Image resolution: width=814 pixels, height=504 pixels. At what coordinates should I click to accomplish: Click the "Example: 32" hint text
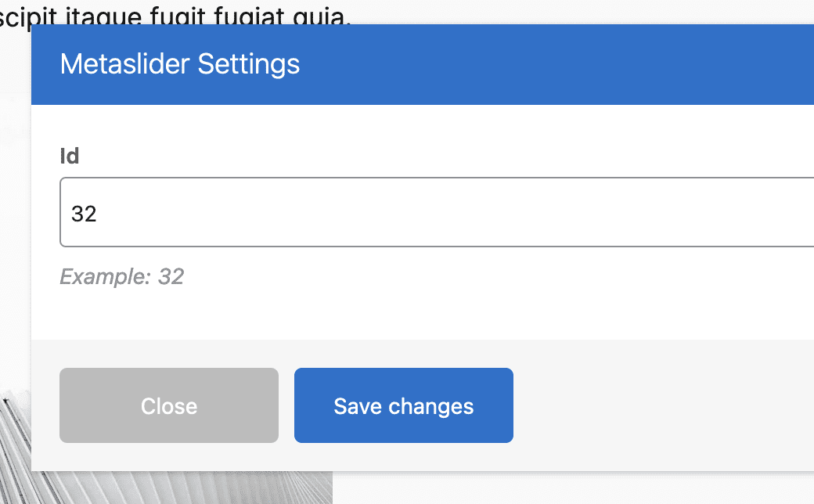(x=121, y=276)
